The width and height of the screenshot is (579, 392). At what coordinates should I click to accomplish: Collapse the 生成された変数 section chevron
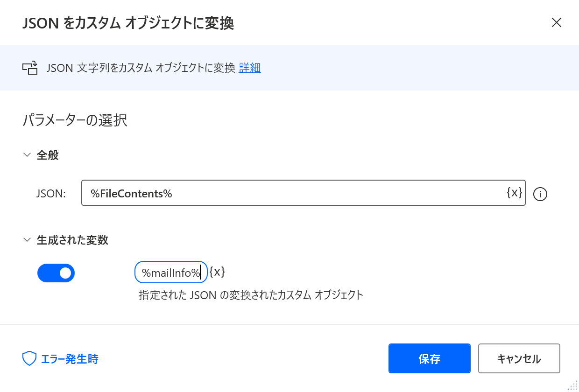27,240
